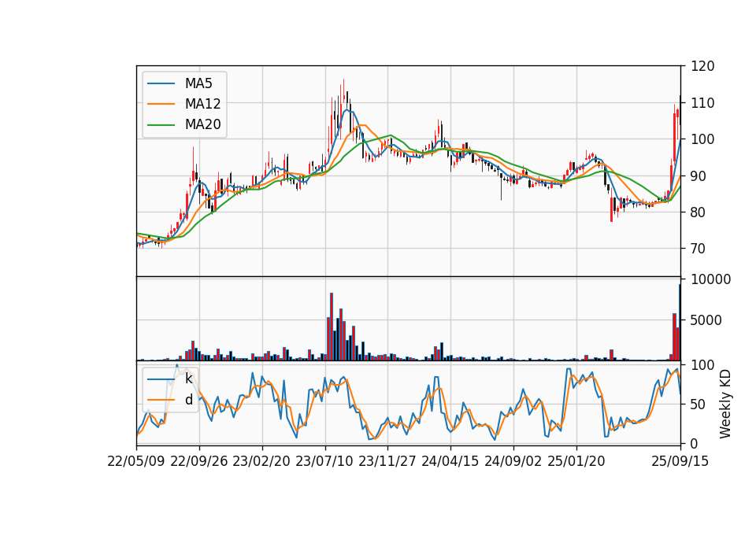Click the volume axis label 10000

[710, 279]
